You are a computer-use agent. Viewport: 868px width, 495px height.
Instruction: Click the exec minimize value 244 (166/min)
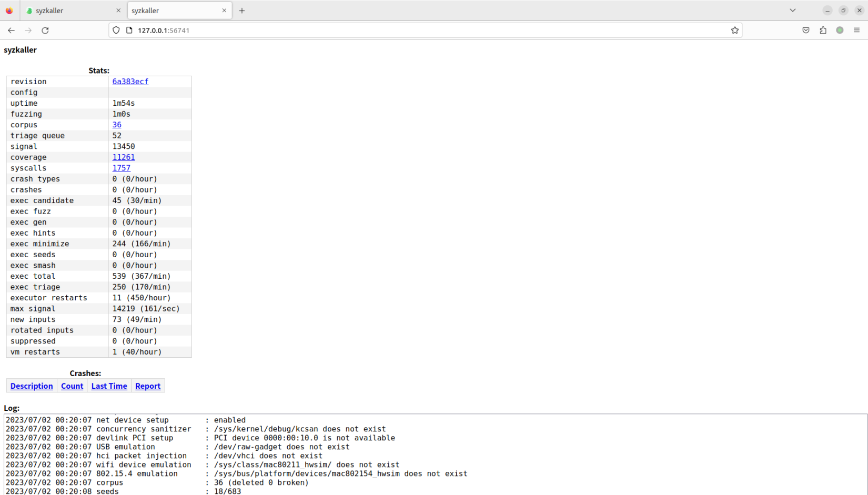[x=142, y=244]
